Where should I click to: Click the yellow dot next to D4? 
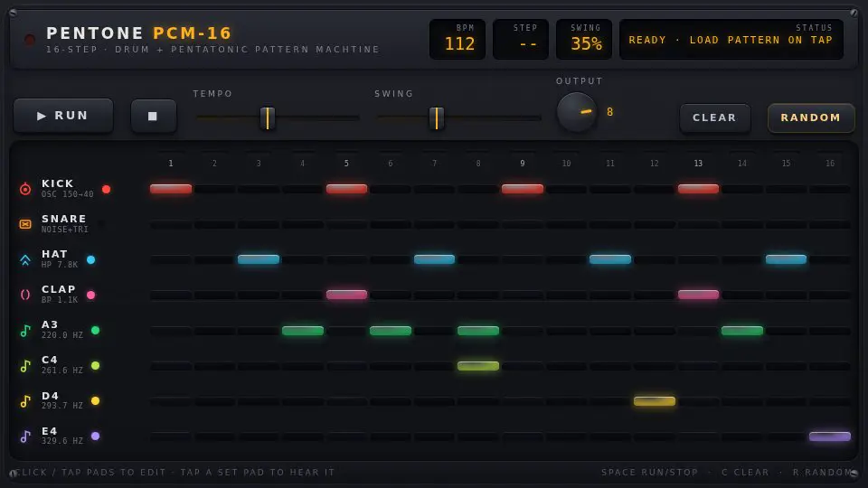[x=95, y=400]
